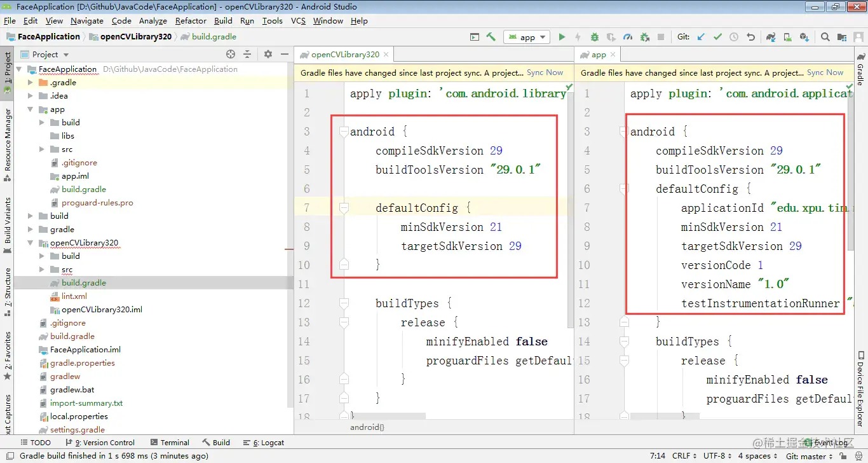
Task: Click the Collapse All icon in Project panel
Action: pos(247,54)
